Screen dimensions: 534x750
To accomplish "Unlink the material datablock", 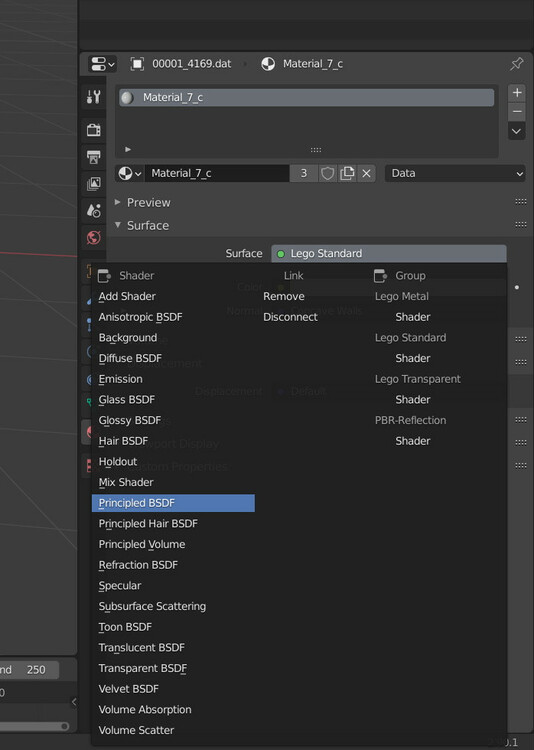I will [x=367, y=173].
